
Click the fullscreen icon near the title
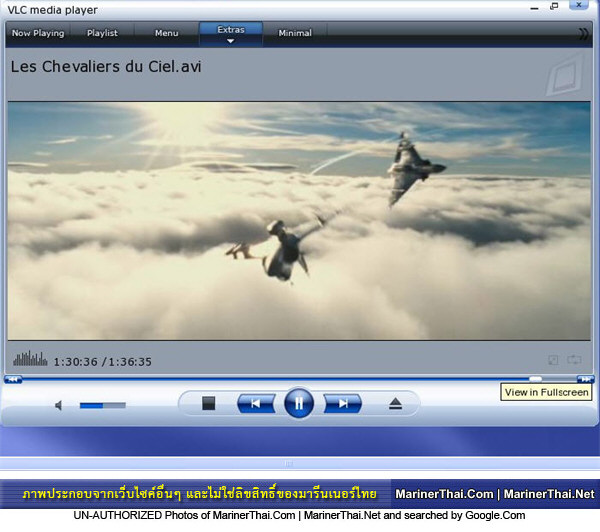565,76
